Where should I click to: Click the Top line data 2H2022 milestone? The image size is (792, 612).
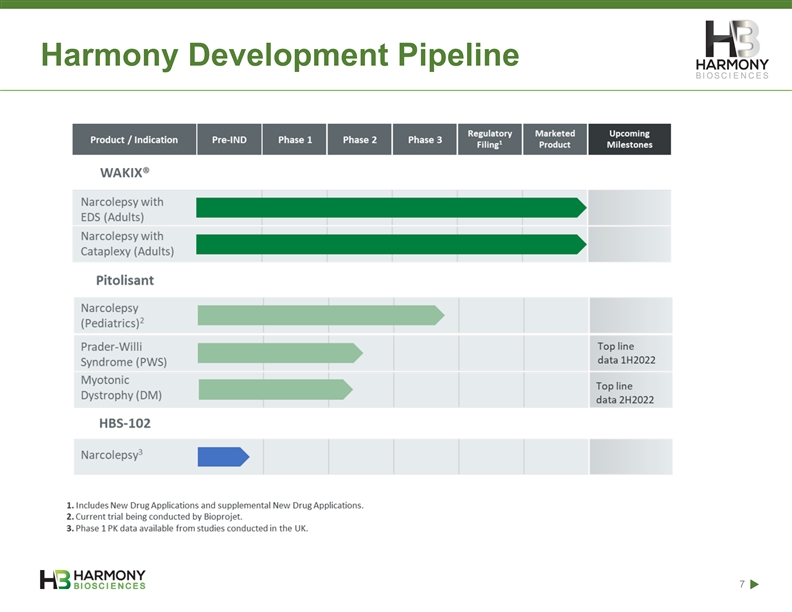[625, 393]
